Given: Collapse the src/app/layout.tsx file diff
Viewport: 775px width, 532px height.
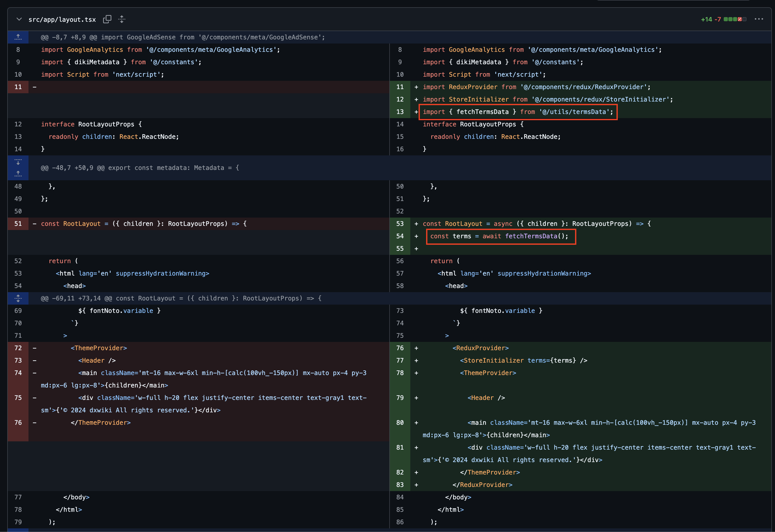Looking at the screenshot, I should coord(19,19).
